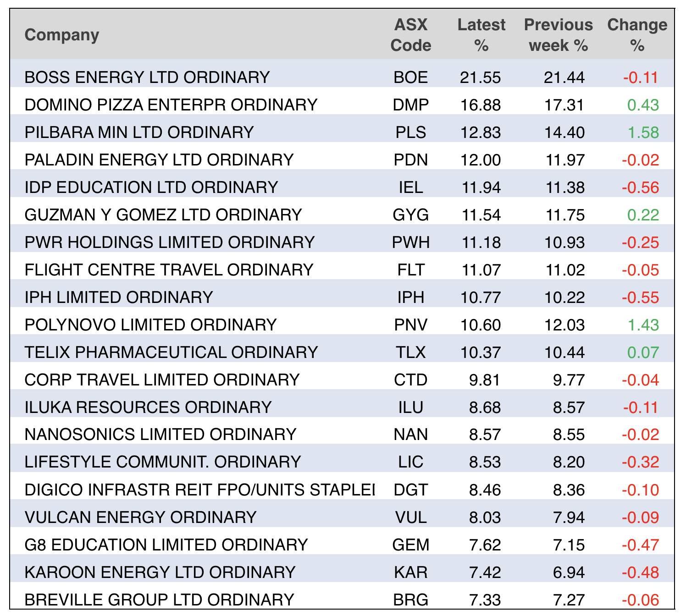Select VULCAN ENERGY ORDINARY company name
686x616 pixels.
140,517
